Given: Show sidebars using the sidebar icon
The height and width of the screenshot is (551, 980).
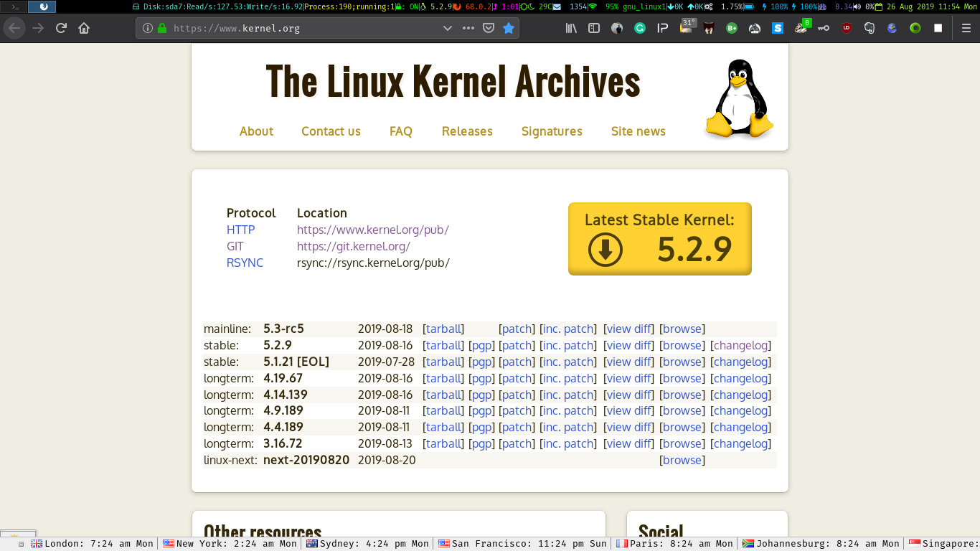Looking at the screenshot, I should point(594,28).
